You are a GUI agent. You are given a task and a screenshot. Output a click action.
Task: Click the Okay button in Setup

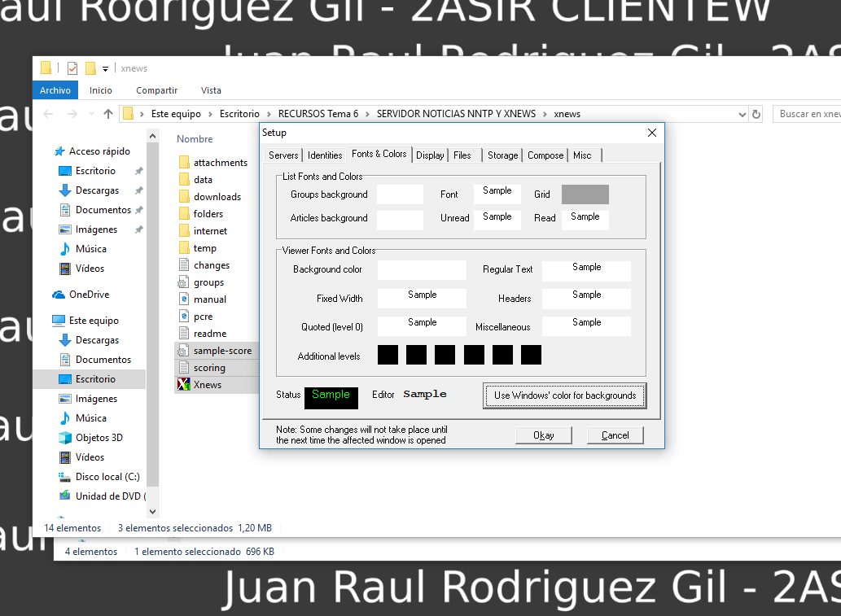(544, 435)
